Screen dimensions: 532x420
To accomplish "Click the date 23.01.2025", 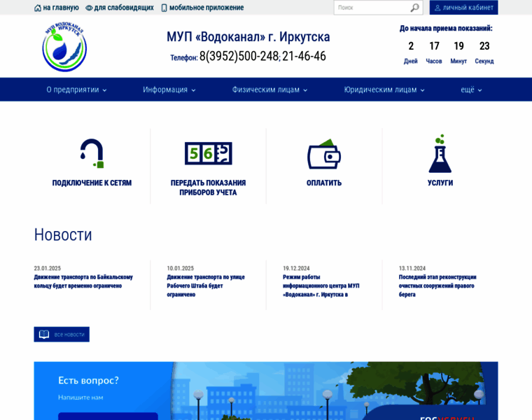I will click(47, 268).
